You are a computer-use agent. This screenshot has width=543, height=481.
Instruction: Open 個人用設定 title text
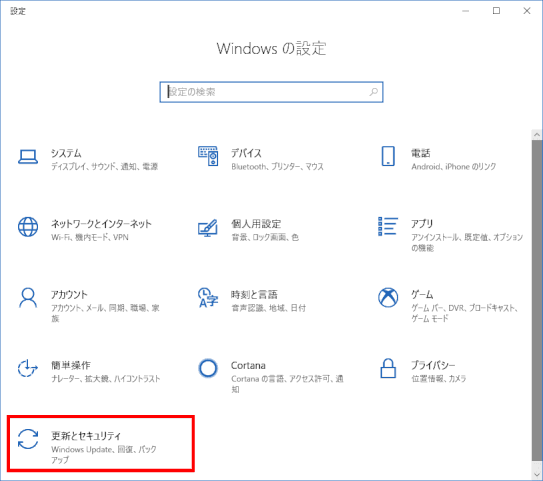point(256,224)
